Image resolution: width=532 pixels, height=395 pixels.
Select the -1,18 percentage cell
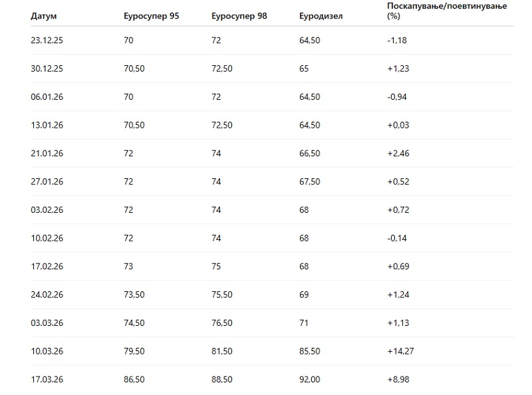[396, 41]
